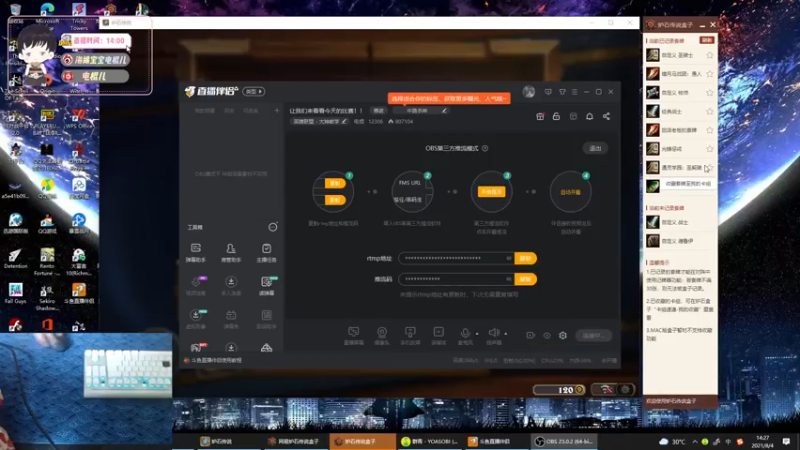
Task: Star the 经典战士 deck
Action: tap(710, 111)
